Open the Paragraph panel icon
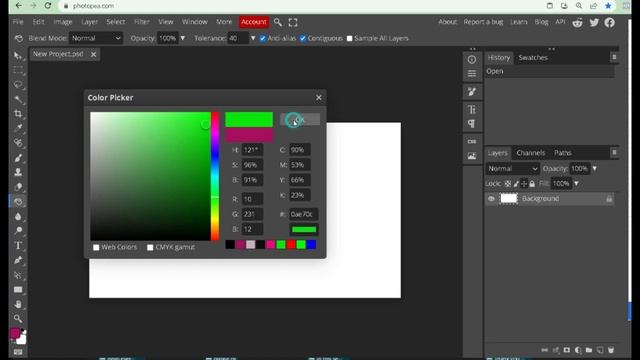 click(x=472, y=124)
